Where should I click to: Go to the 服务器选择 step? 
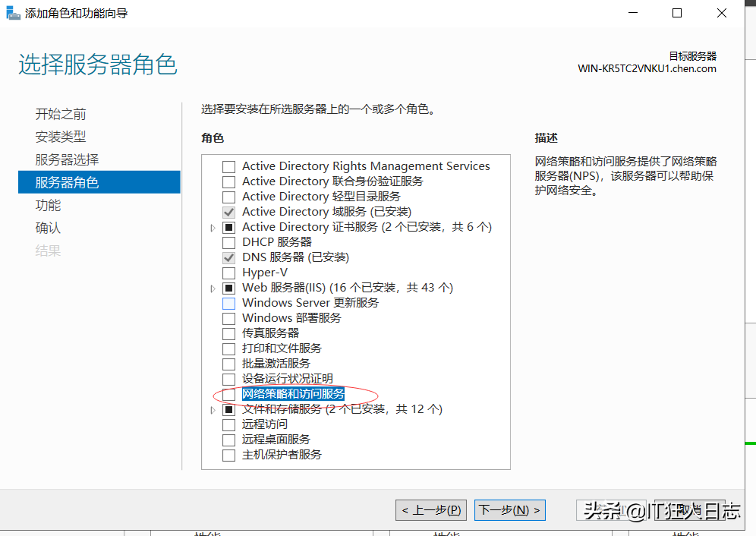[x=67, y=159]
